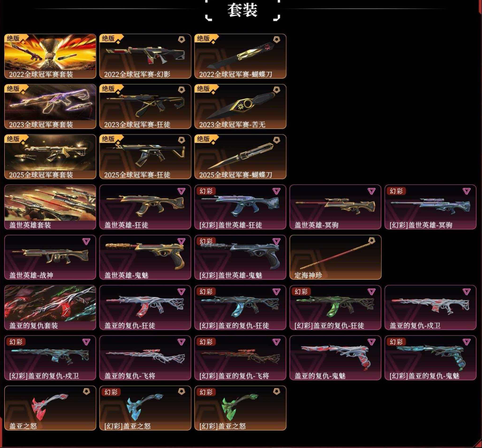The width and height of the screenshot is (482, 448).
Task: Select the 盖亚的复仇-飞将 sniper skin
Action: tap(145, 357)
